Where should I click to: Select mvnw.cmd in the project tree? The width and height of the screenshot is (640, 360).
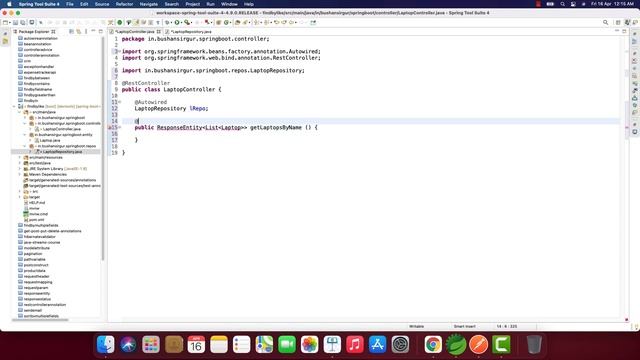click(x=38, y=214)
